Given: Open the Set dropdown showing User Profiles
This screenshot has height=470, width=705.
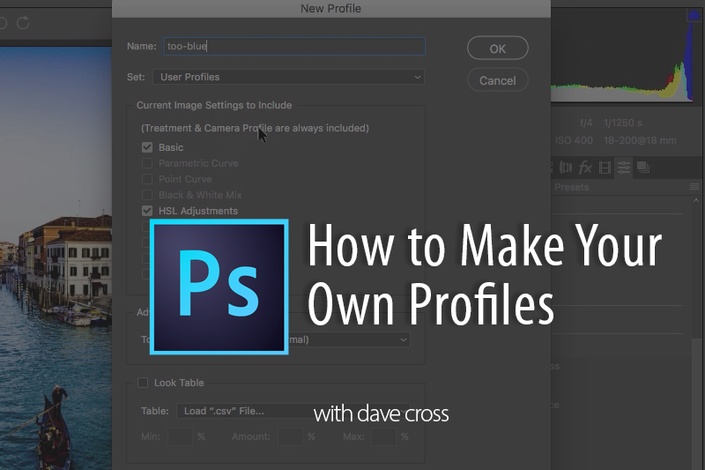Looking at the screenshot, I should pyautogui.click(x=289, y=77).
